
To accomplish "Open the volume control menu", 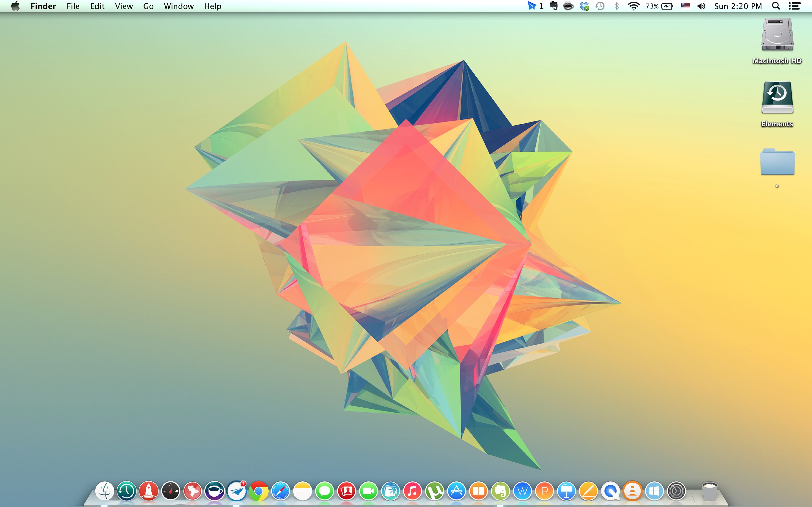I will [x=701, y=6].
